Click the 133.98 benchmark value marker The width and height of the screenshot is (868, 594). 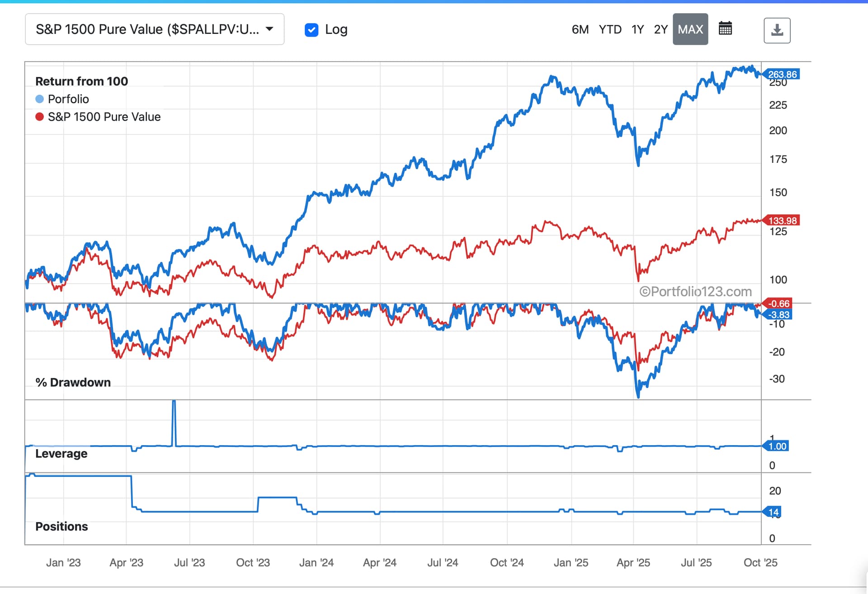coord(782,220)
